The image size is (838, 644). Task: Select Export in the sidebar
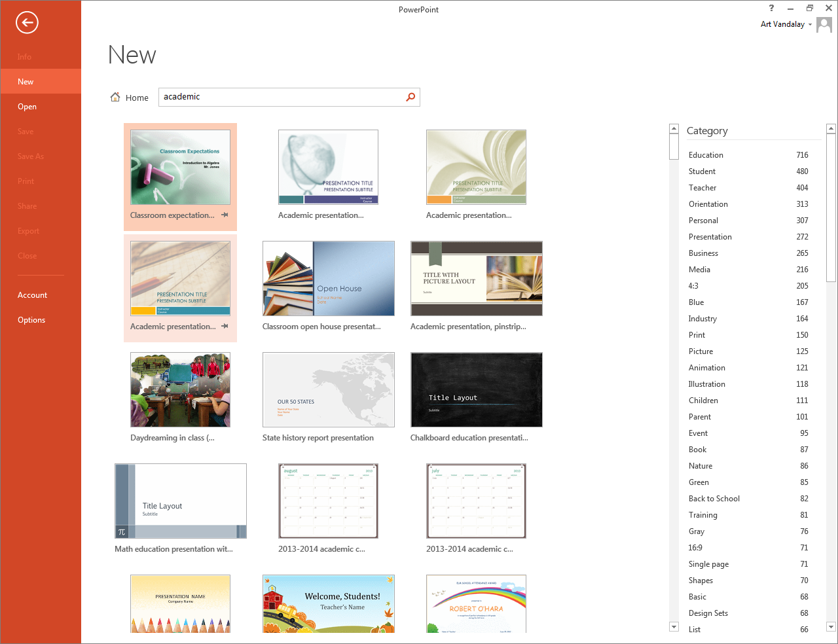coord(41,231)
